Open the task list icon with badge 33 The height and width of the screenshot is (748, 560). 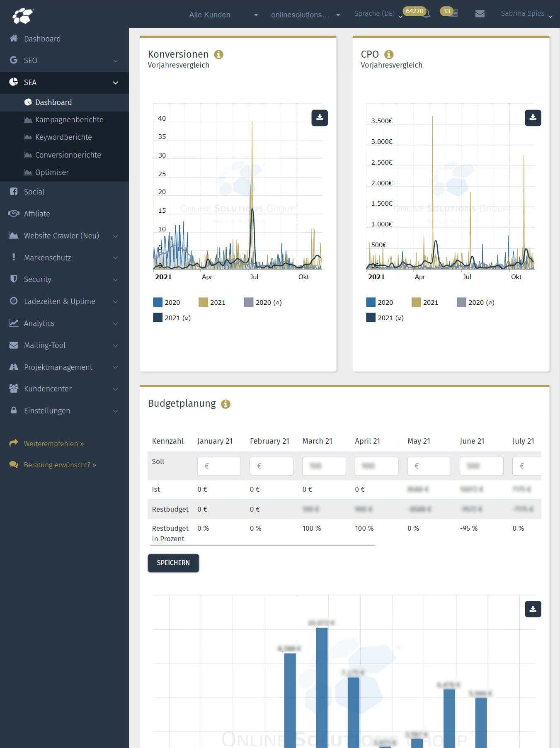(454, 14)
